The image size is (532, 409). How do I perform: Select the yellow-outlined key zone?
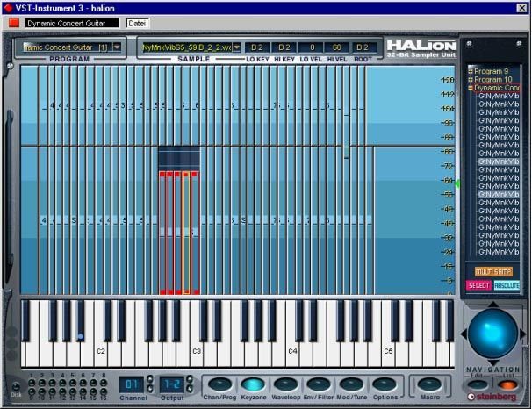tap(186, 234)
